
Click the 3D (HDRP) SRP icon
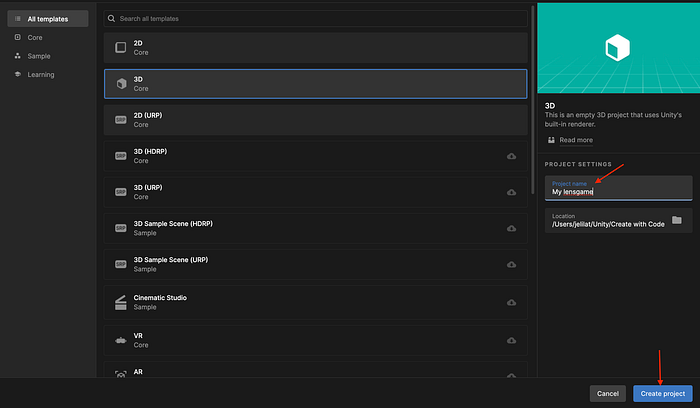tap(121, 156)
